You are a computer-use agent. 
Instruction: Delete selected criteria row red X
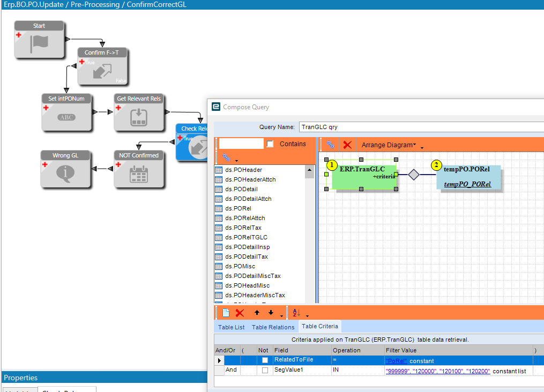[240, 313]
